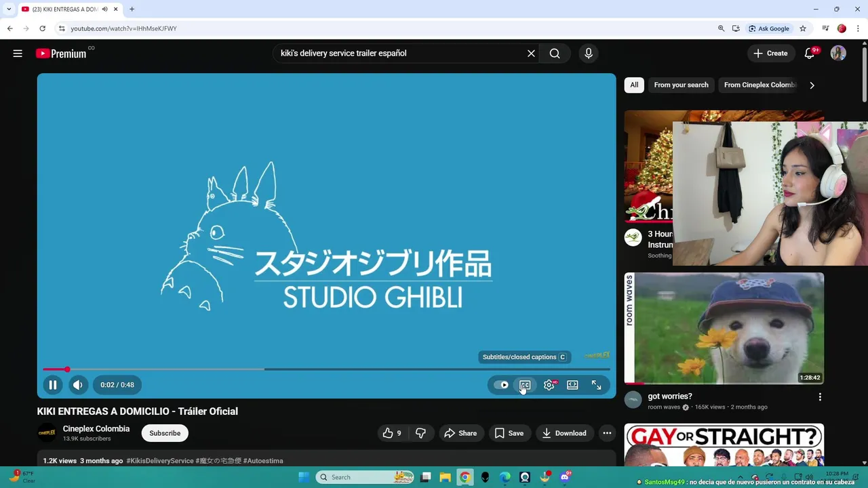The image size is (868, 488).
Task: Open Chrome media controls icon
Action: (x=825, y=28)
